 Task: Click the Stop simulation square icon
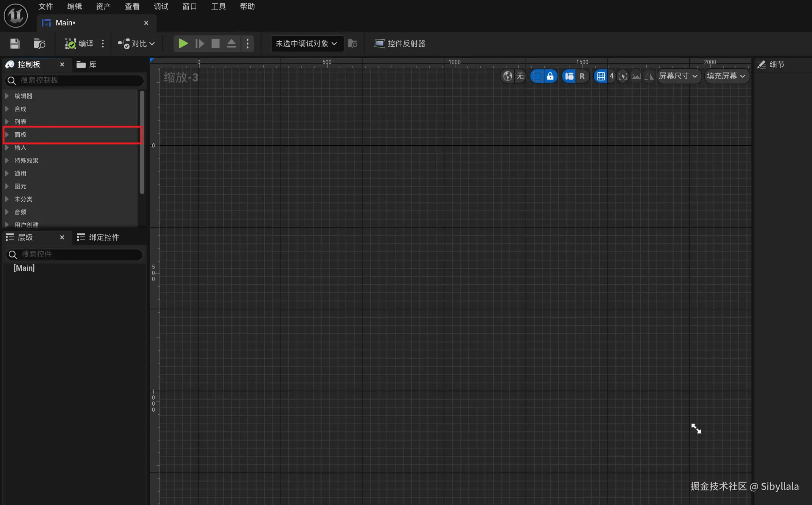coord(215,44)
